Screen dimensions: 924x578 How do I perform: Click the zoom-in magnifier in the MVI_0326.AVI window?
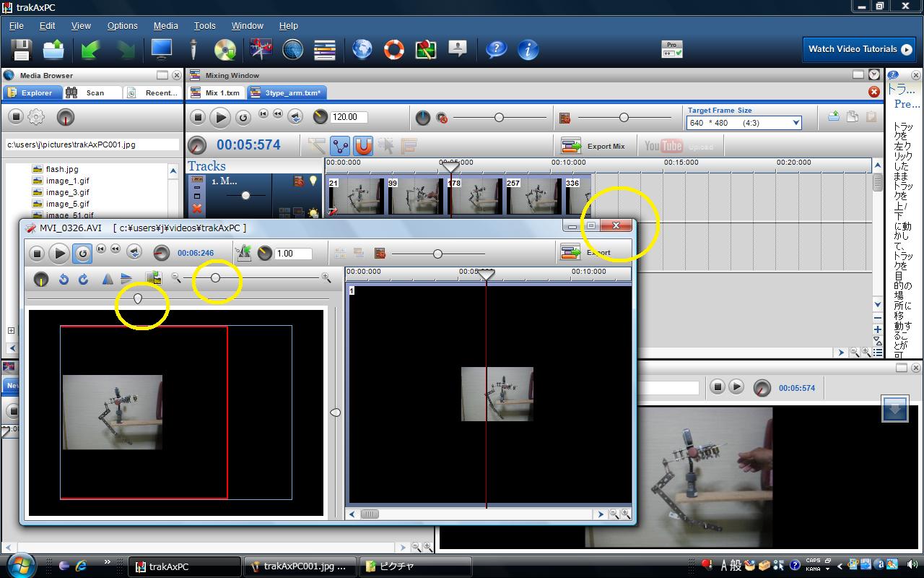(326, 277)
